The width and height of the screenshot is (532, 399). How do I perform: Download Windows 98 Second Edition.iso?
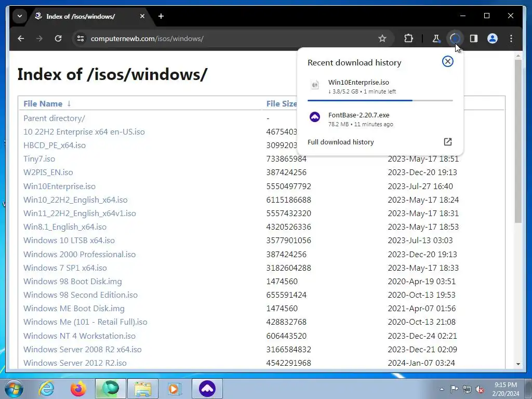(81, 295)
